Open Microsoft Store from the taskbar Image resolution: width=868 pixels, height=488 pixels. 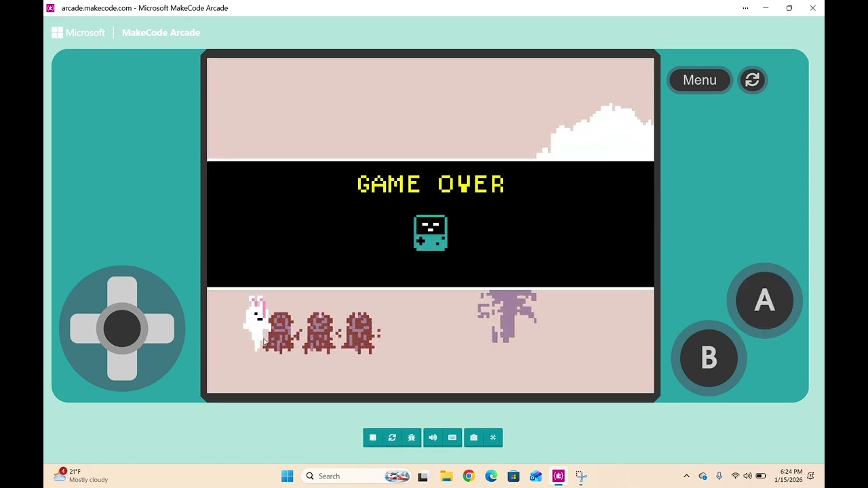pos(513,476)
